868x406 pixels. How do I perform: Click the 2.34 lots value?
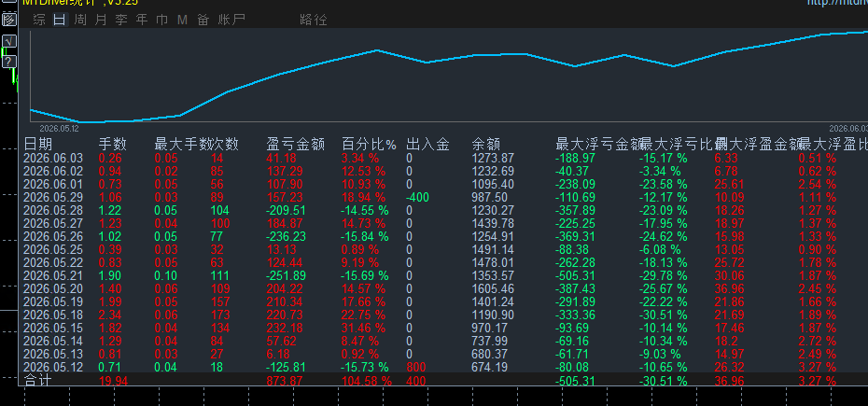pyautogui.click(x=109, y=315)
